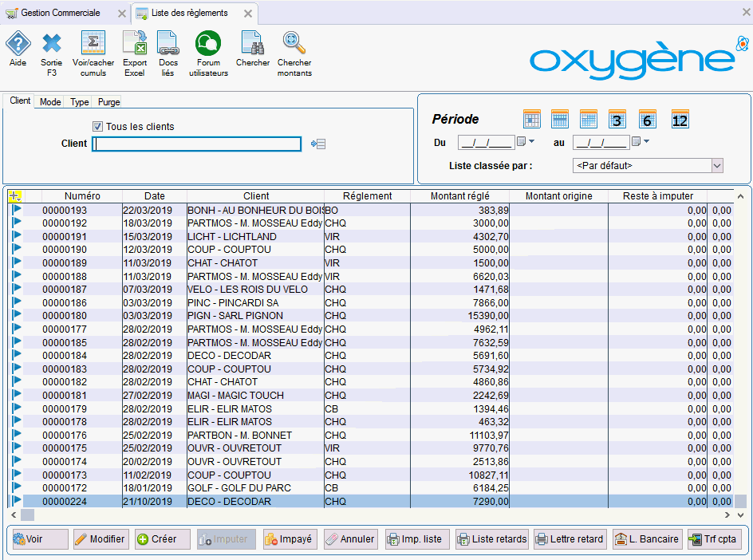Viewport: 753px width, 560px height.
Task: Click the au date input field
Action: click(x=601, y=142)
